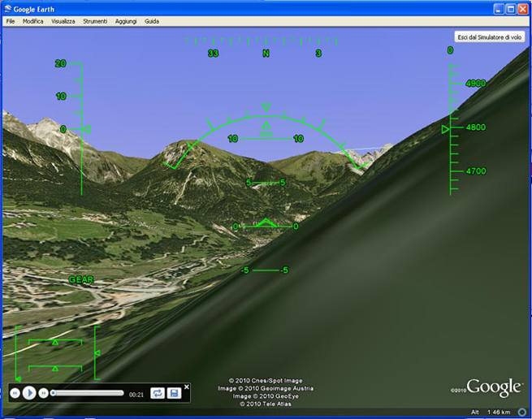Click the 00:21 tour time label
The image size is (532, 419).
(136, 395)
